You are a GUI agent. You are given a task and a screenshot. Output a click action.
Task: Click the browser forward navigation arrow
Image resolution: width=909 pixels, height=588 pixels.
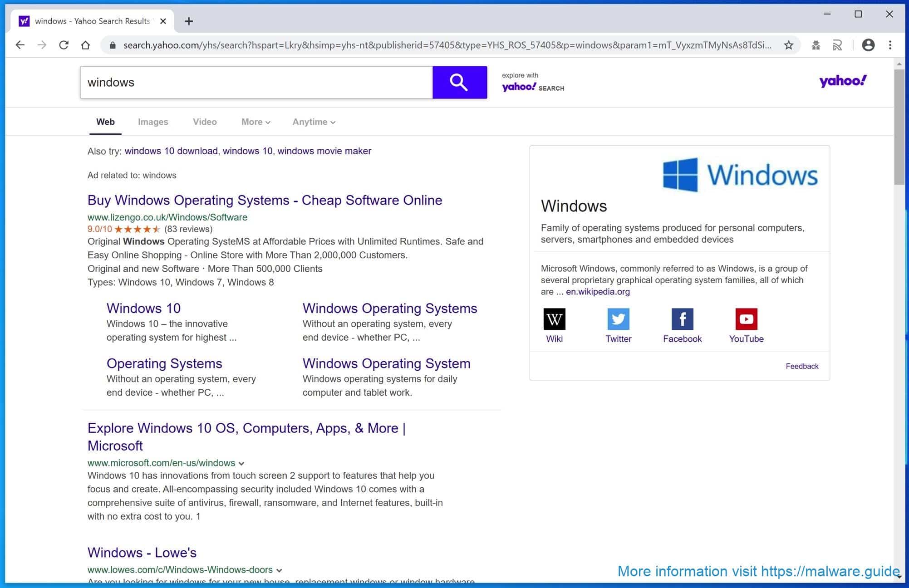(41, 45)
